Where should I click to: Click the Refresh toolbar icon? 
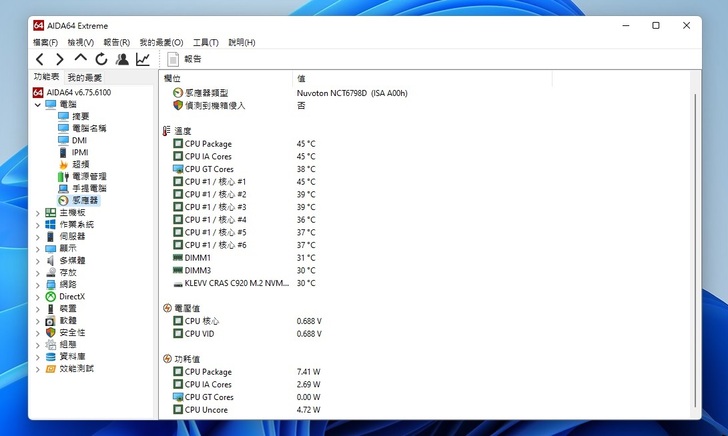[x=101, y=59]
